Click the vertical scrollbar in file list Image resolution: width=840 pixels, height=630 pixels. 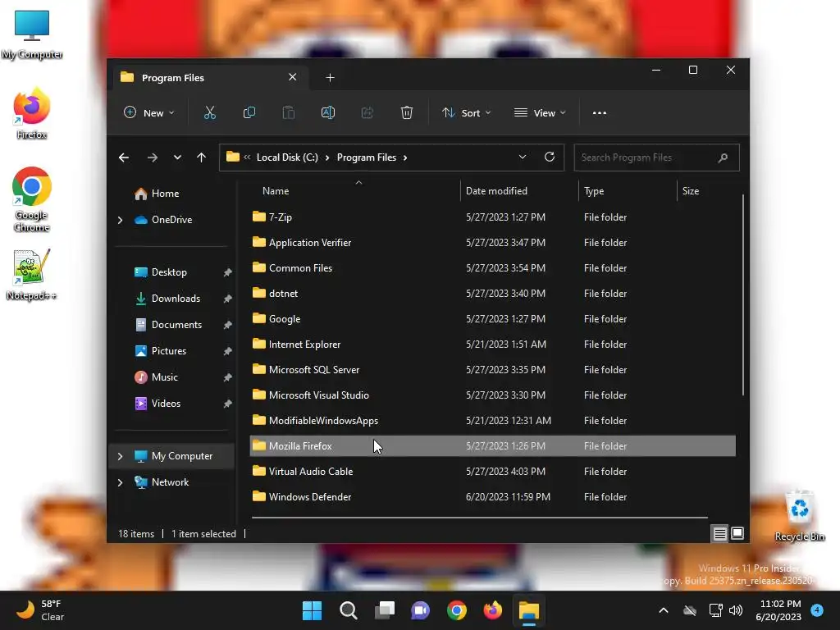(742, 294)
